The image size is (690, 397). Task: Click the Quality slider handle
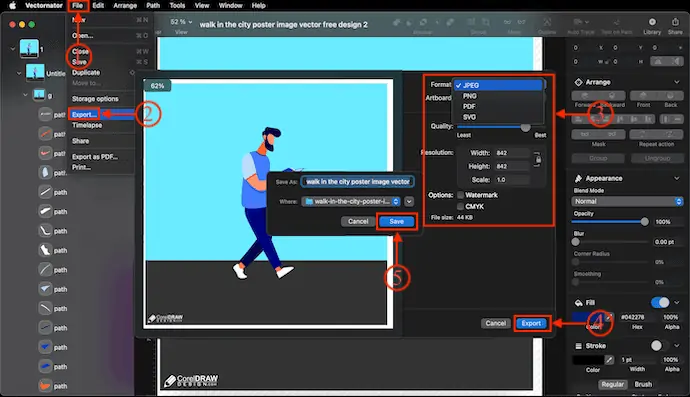point(525,127)
